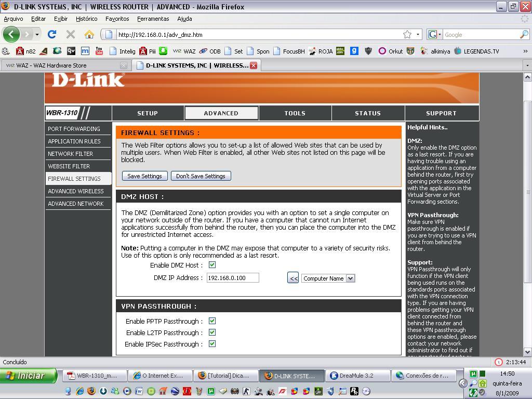Open the Editar menu

coord(38,19)
